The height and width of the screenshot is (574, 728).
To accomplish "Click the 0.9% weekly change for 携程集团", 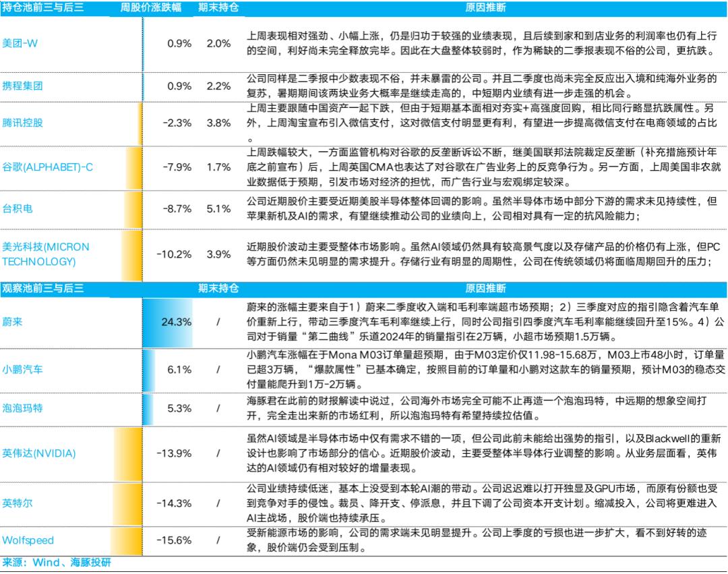I will coord(179,86).
